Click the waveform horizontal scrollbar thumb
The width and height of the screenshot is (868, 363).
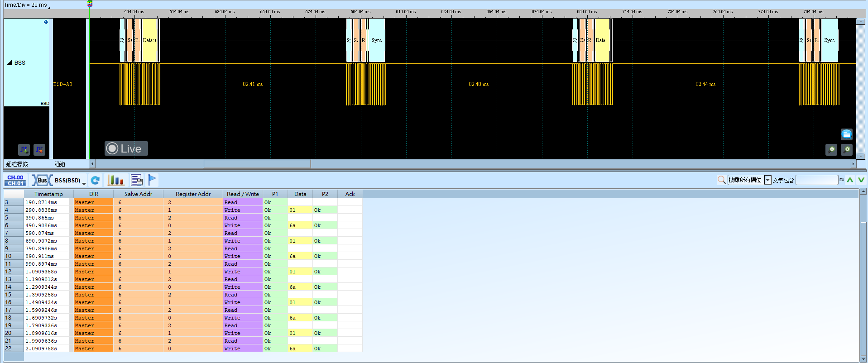(257, 164)
